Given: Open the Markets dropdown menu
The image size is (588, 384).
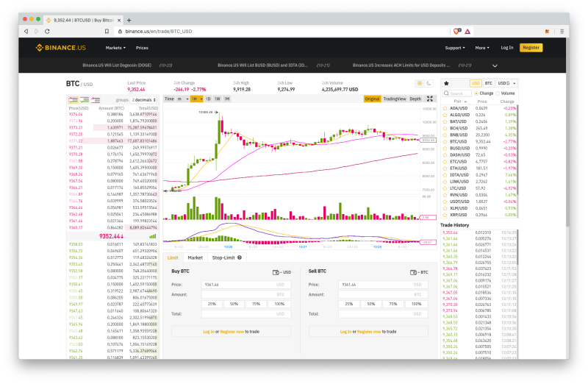Looking at the screenshot, I should (x=115, y=48).
